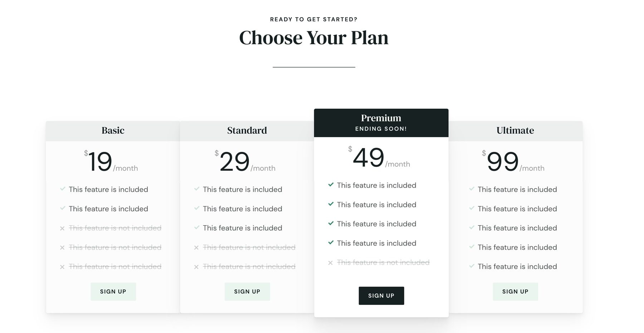Viewport: 644px width, 333px height.
Task: Select the Premium Ending Soon header
Action: tap(381, 123)
